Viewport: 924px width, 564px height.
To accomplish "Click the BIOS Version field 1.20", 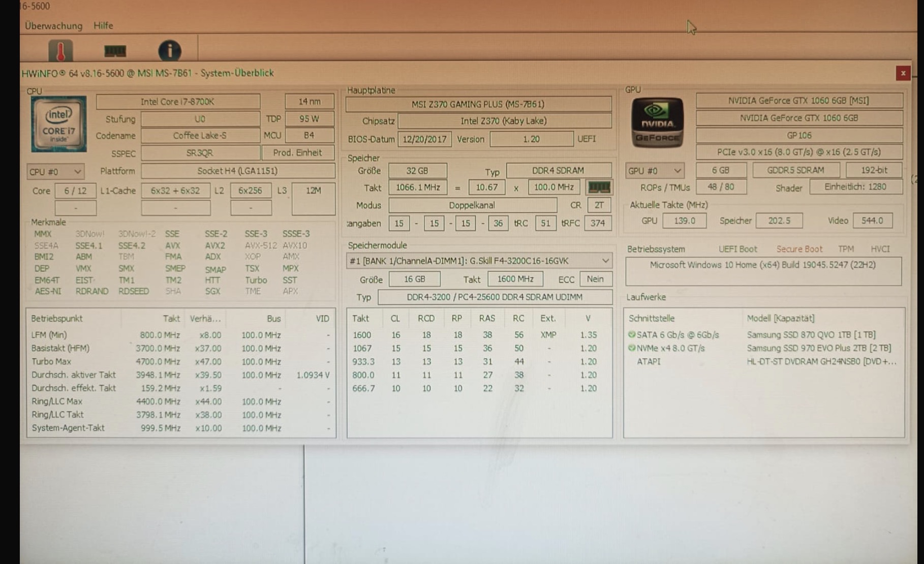I will click(x=532, y=139).
